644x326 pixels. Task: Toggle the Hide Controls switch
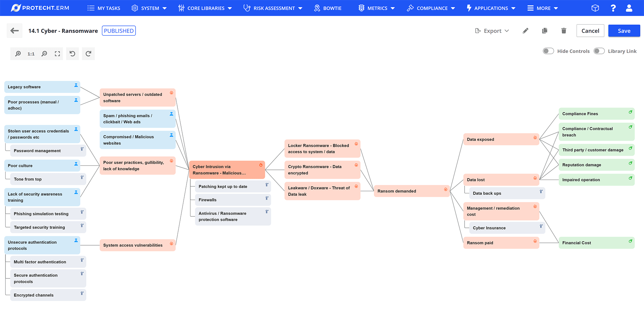click(548, 51)
